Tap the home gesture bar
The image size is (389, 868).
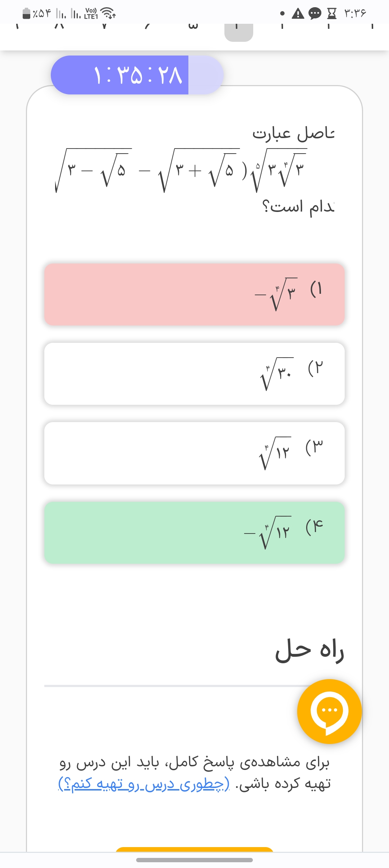tap(194, 860)
